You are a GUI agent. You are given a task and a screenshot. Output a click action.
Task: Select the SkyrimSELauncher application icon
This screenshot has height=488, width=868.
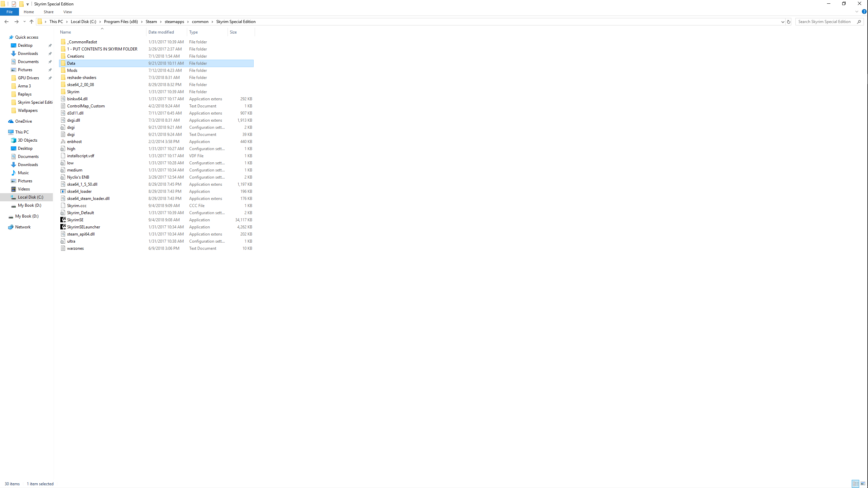(x=63, y=227)
